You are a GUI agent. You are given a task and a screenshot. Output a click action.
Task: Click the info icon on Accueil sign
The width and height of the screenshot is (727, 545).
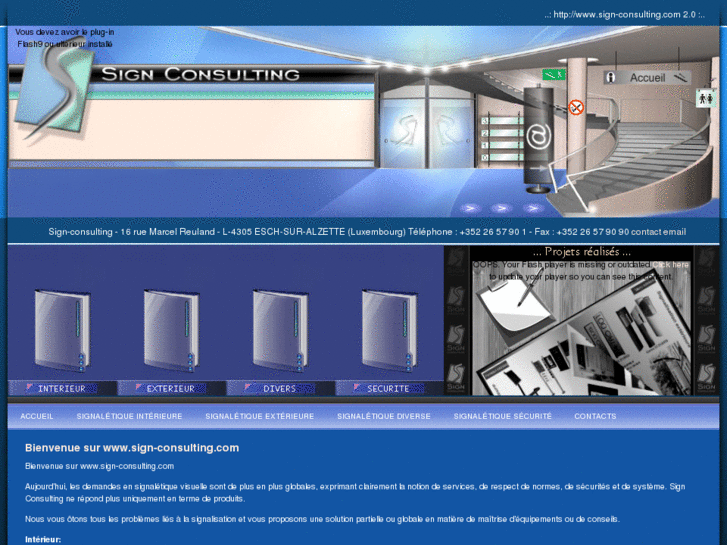(x=611, y=77)
